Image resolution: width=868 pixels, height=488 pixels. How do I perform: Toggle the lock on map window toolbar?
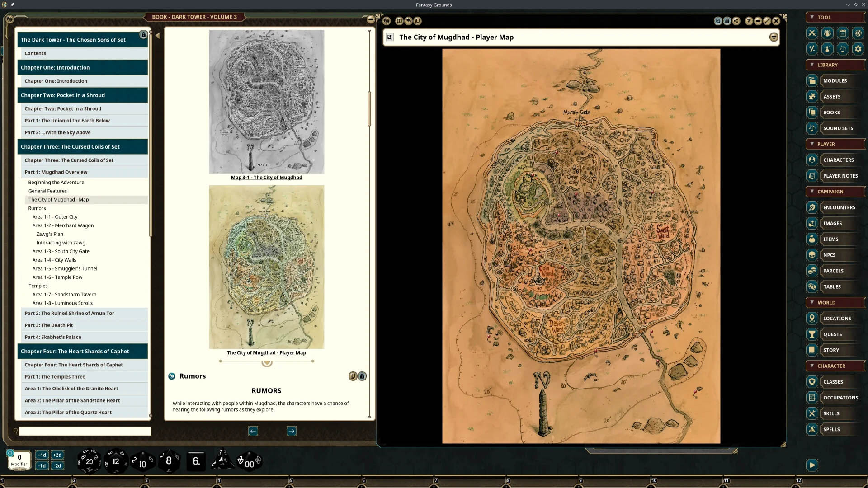pos(727,21)
